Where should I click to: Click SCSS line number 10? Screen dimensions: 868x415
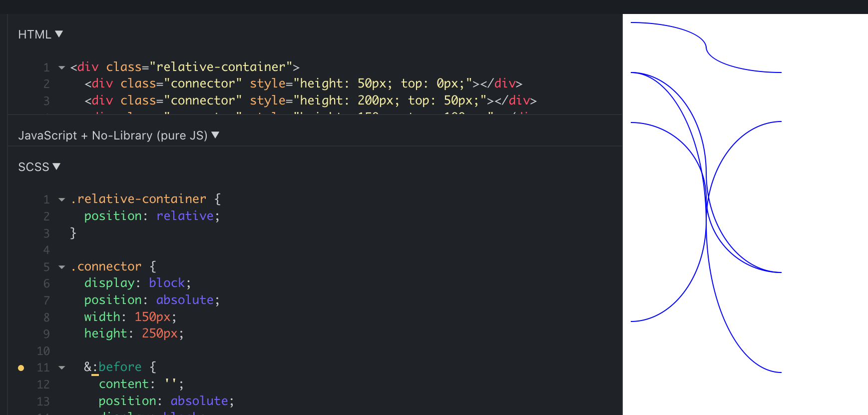coord(43,351)
